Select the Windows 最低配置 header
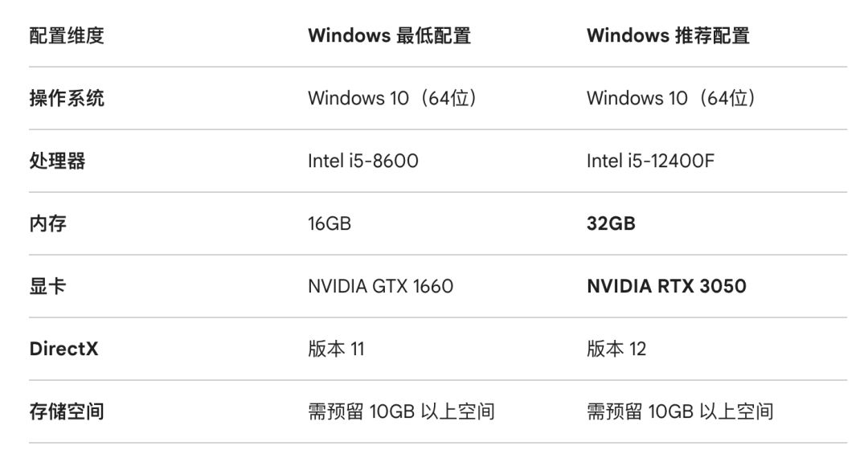 389,35
